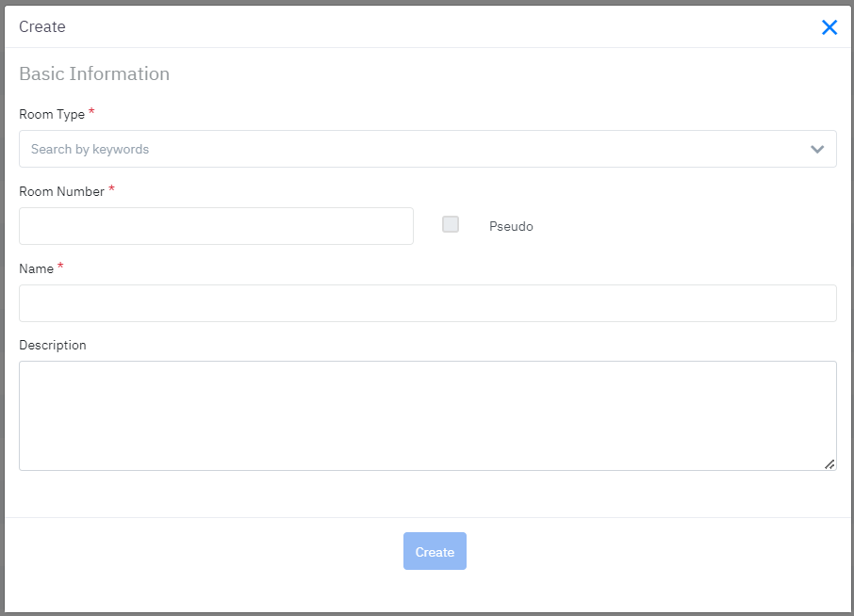
Task: Expand the Room Type chevron arrow
Action: 817,149
